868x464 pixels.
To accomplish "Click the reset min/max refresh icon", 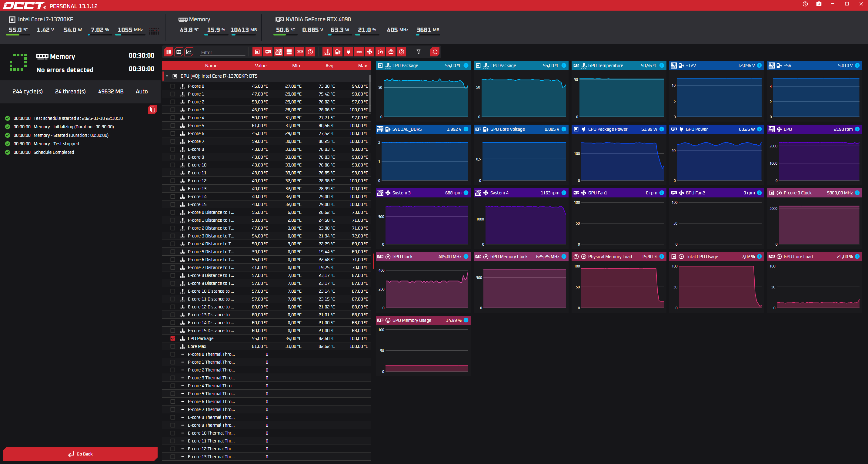I will [435, 52].
